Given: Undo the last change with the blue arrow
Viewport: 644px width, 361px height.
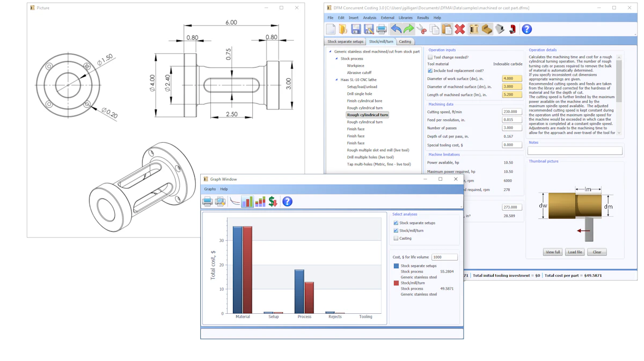Looking at the screenshot, I should (396, 30).
